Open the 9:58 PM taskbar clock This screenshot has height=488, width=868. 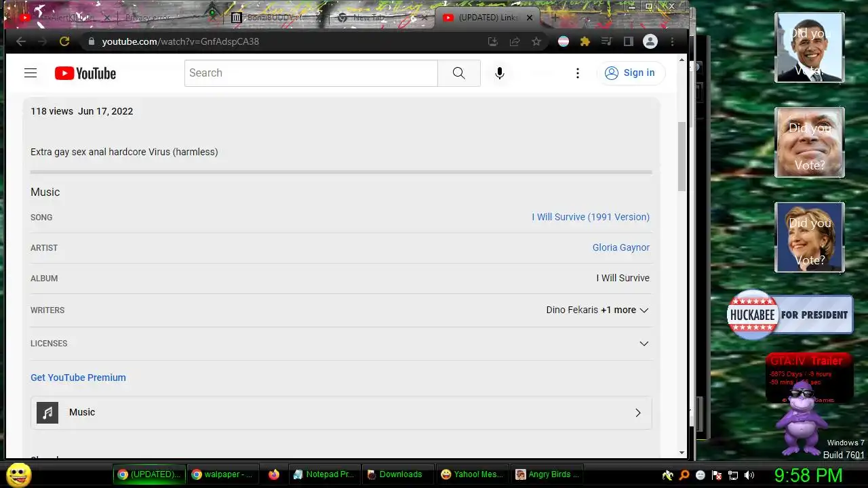click(808, 475)
